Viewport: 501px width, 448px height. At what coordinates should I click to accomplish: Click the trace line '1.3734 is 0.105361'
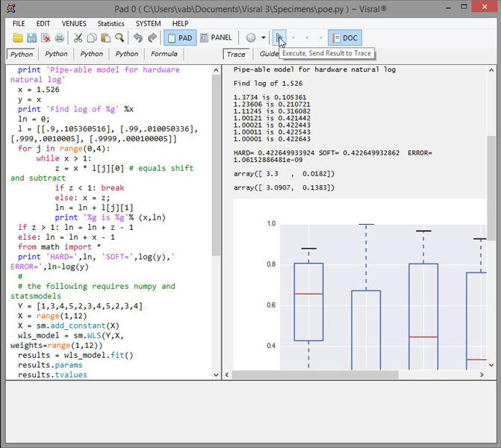[x=270, y=97]
